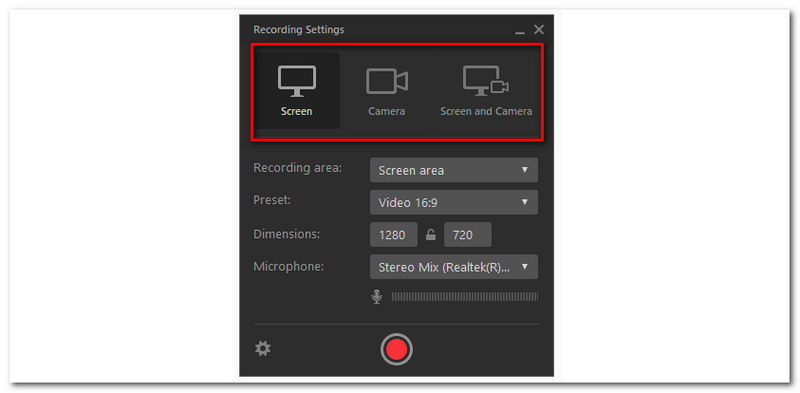The width and height of the screenshot is (800, 393).
Task: Click the Dimensions label
Action: (286, 234)
